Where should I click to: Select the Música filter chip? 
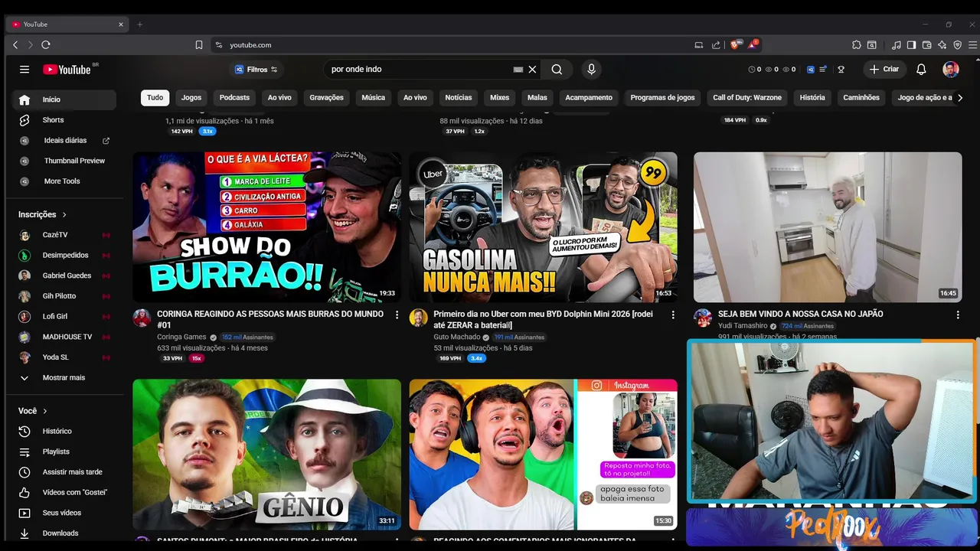[373, 98]
